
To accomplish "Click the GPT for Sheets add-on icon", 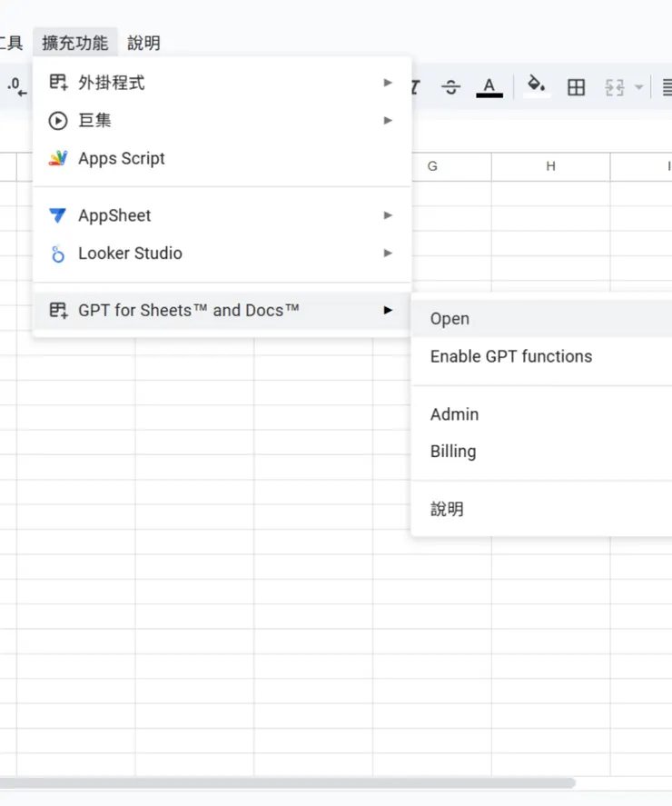I will [58, 311].
